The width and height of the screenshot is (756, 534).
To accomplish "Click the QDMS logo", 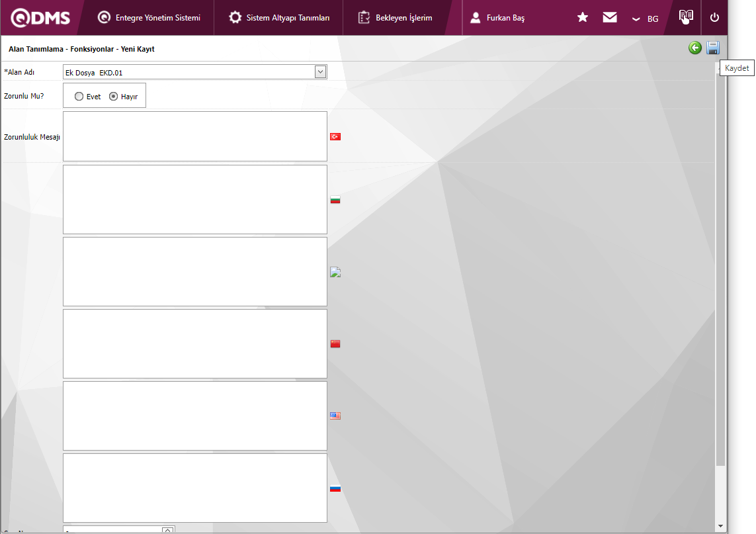I will [40, 18].
